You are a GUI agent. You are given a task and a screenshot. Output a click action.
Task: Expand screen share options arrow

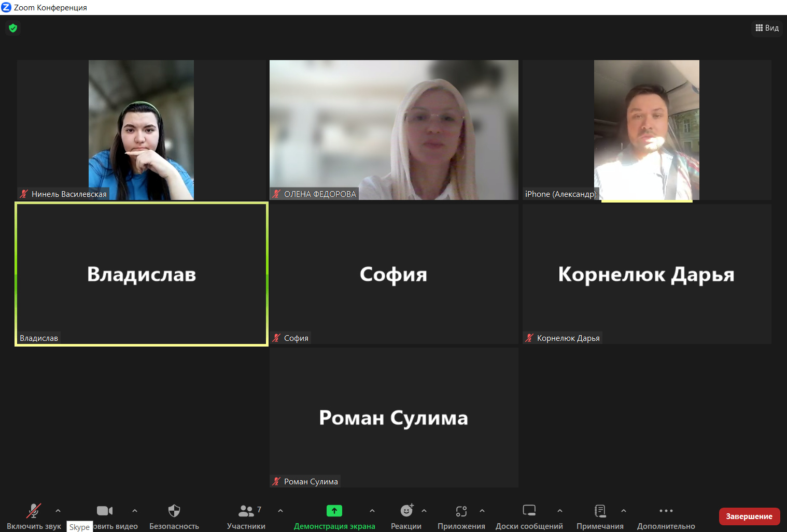click(x=372, y=511)
